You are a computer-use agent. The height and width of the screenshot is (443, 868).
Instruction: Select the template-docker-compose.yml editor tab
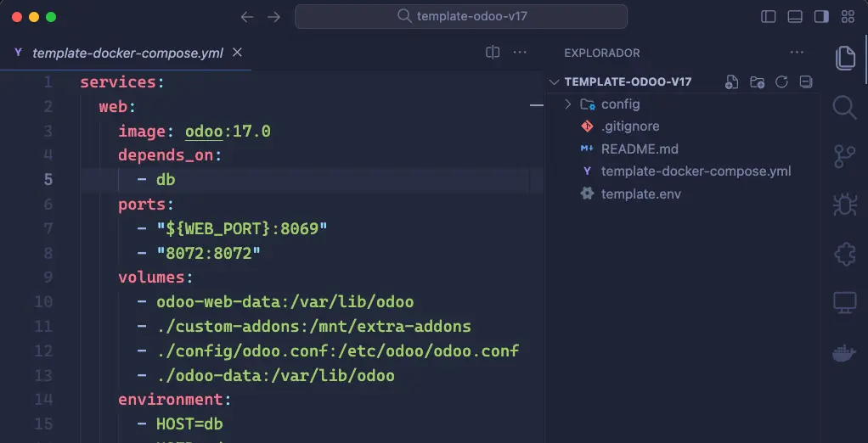(126, 53)
